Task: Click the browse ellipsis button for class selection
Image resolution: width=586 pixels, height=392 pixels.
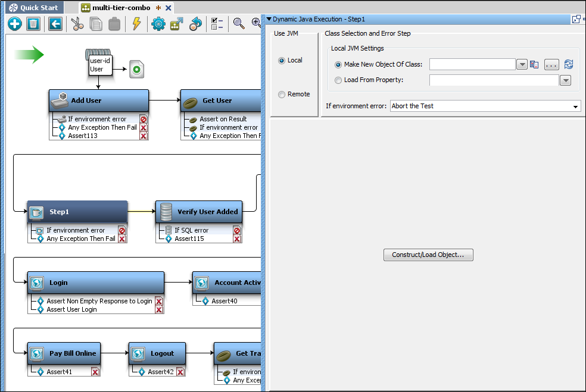Action: [550, 64]
